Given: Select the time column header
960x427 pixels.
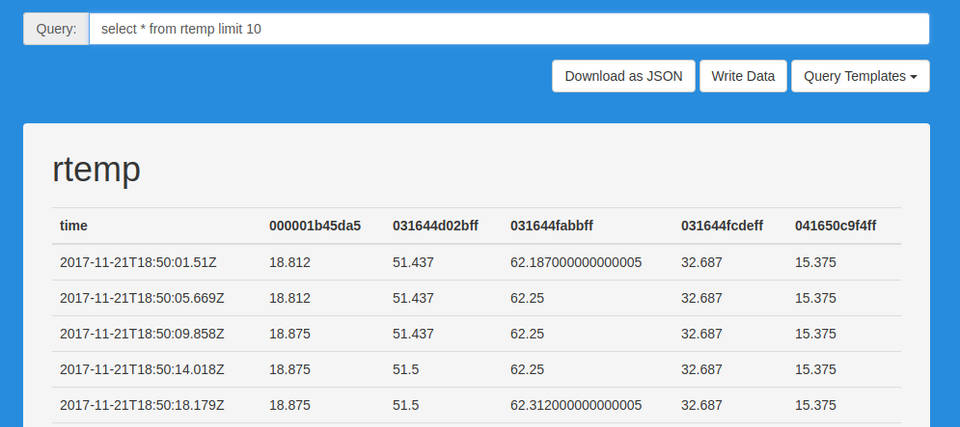Looking at the screenshot, I should tap(74, 226).
